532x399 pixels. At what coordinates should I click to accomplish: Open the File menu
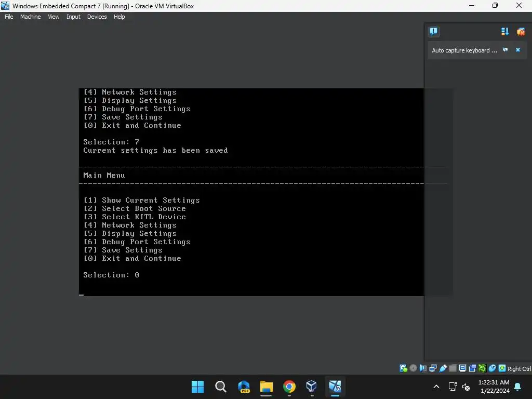click(9, 17)
